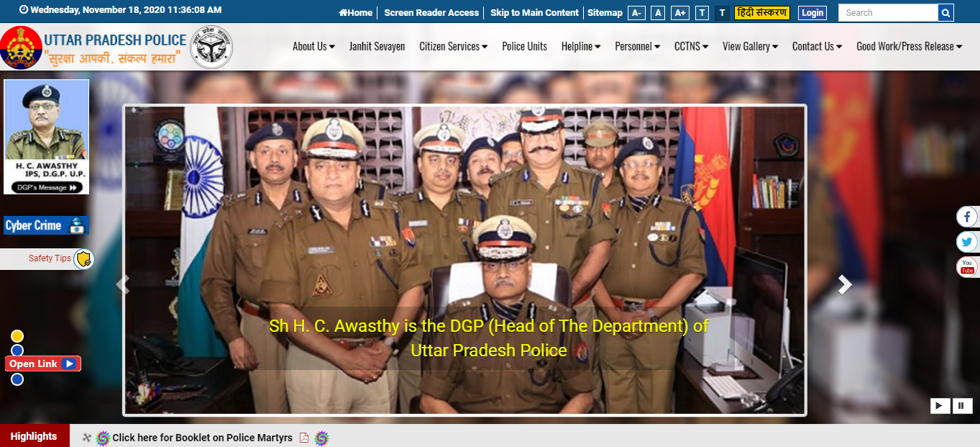Click the Login button

pos(812,13)
